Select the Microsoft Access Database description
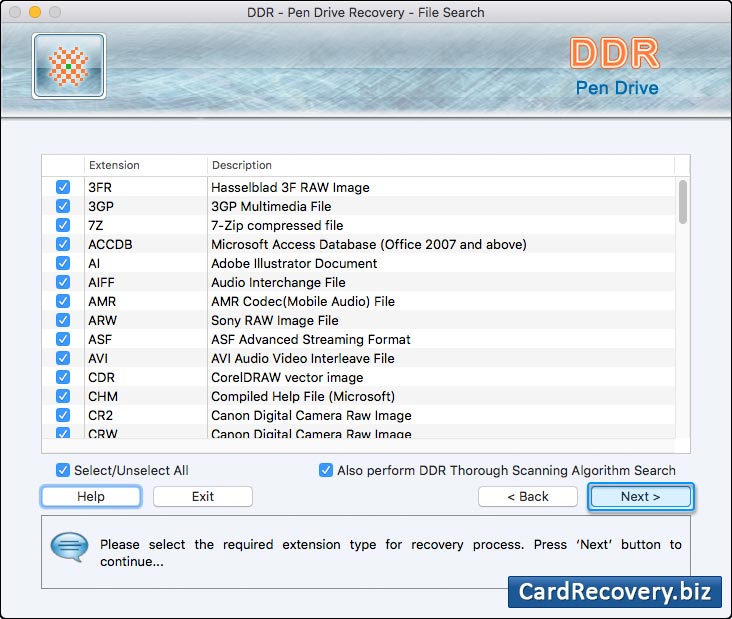The width and height of the screenshot is (732, 619). point(369,244)
